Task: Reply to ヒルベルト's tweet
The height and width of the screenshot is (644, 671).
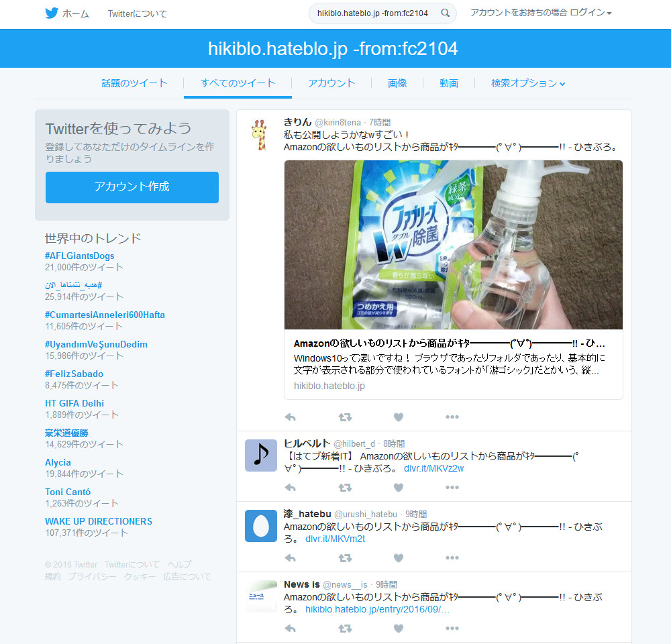Action: (291, 488)
